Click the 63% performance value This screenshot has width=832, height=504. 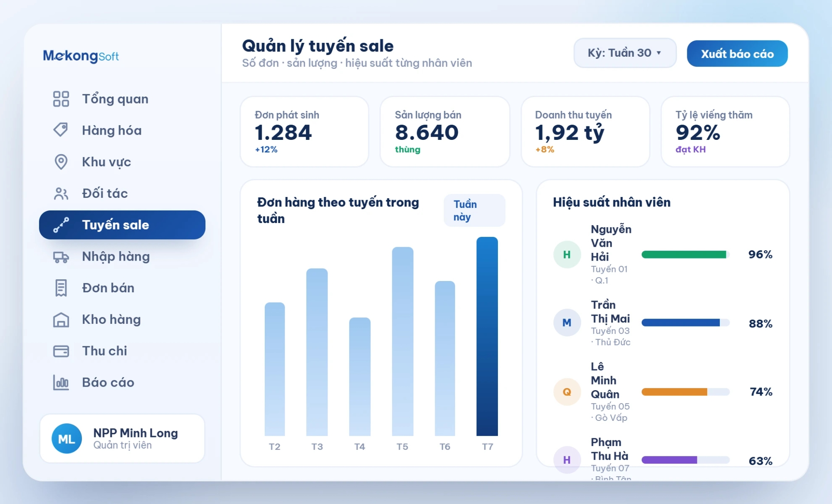coord(760,461)
